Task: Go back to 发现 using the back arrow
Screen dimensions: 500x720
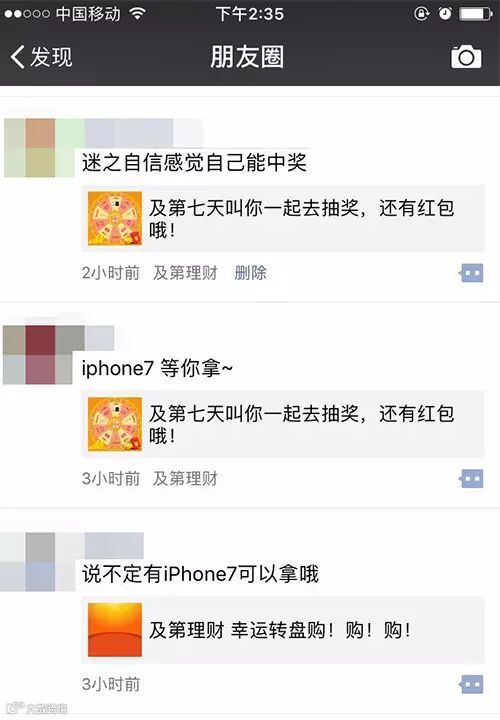Action: click(41, 57)
